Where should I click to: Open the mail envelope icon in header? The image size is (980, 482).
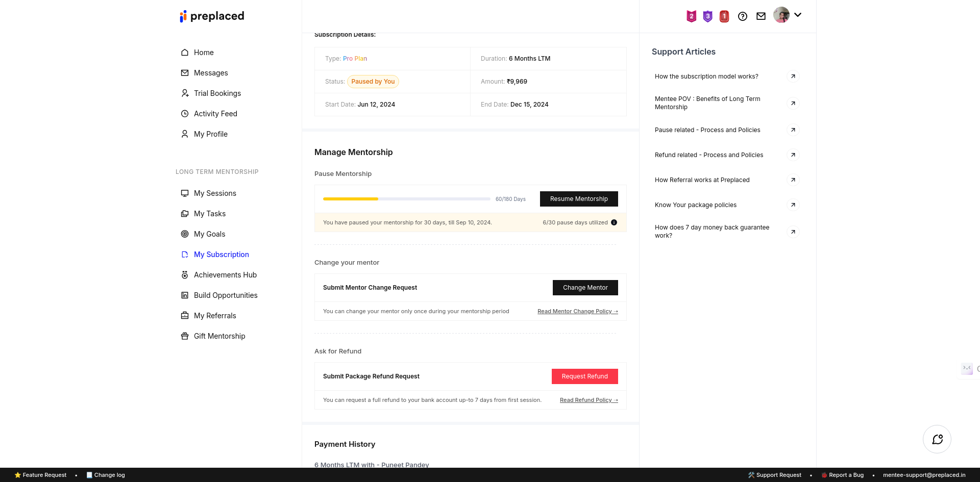[761, 16]
